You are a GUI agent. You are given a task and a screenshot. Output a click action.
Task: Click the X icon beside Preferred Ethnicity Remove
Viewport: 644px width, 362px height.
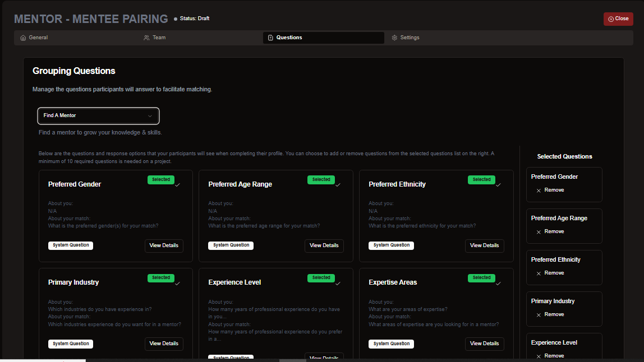pos(539,273)
